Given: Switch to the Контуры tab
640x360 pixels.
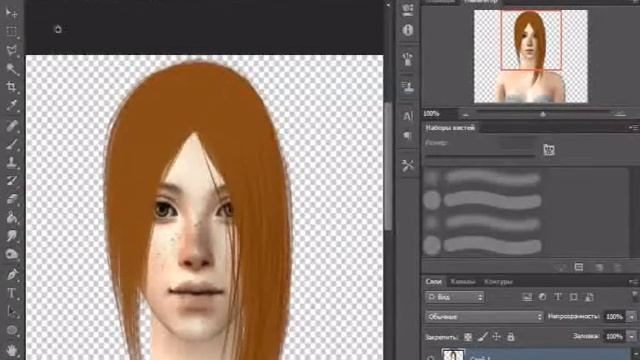Looking at the screenshot, I should coord(498,282).
